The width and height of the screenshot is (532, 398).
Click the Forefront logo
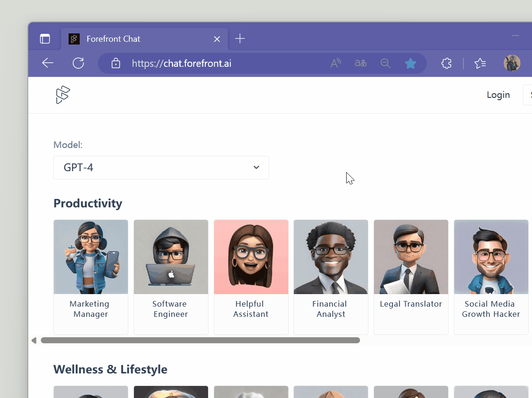click(63, 95)
